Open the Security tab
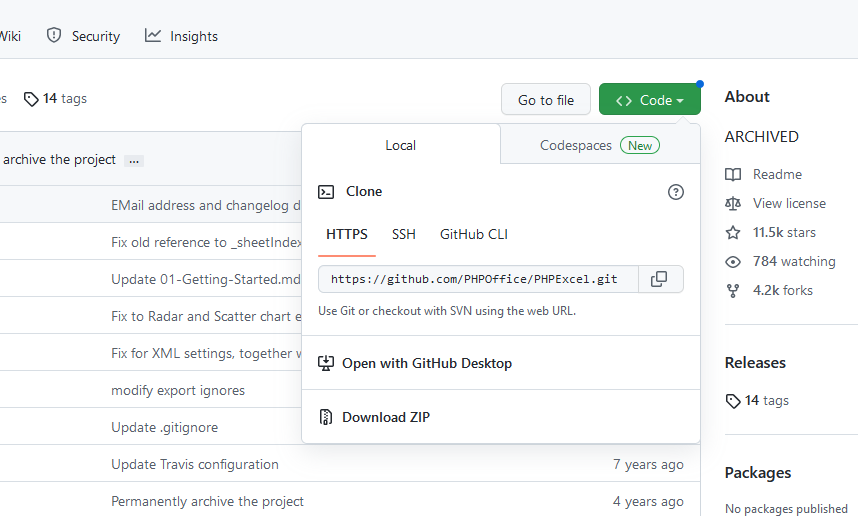Image resolution: width=858 pixels, height=516 pixels. pyautogui.click(x=83, y=36)
